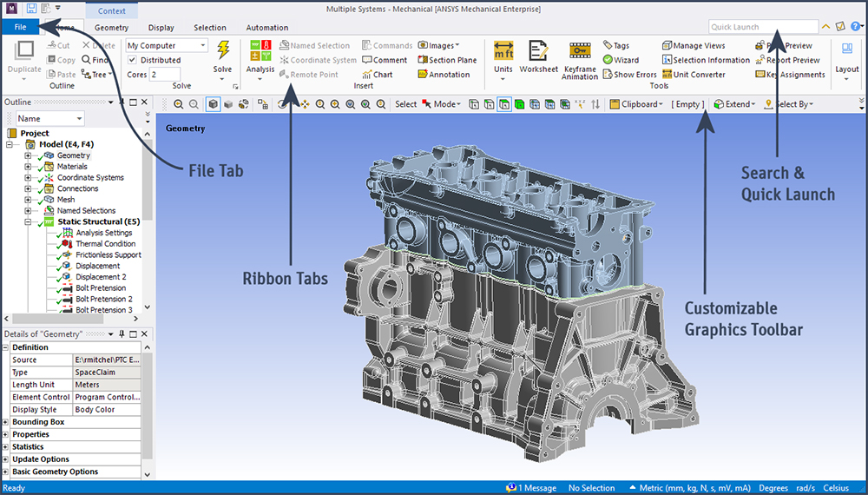The image size is (868, 495).
Task: Expand the Bounding Box section
Action: click(6, 422)
